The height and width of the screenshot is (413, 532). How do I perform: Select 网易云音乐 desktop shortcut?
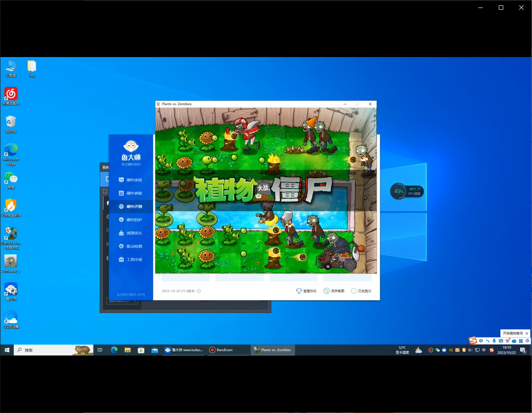11,96
